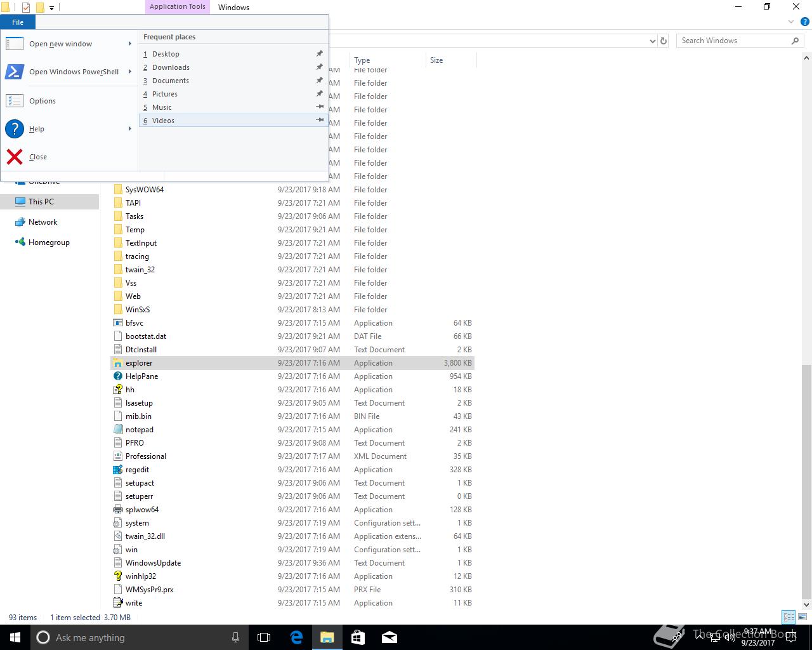The image size is (812, 650).
Task: Expand the Open new window submenu arrow
Action: 129,44
